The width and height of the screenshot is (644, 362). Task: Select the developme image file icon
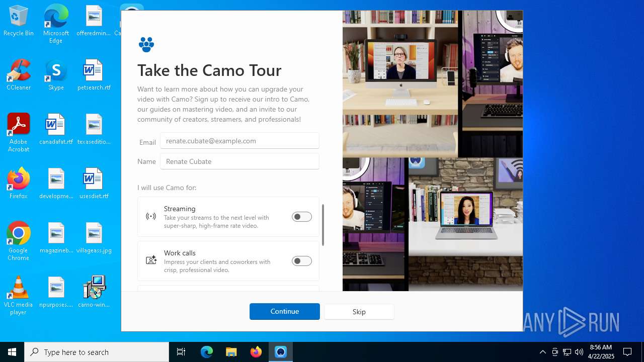click(56, 184)
